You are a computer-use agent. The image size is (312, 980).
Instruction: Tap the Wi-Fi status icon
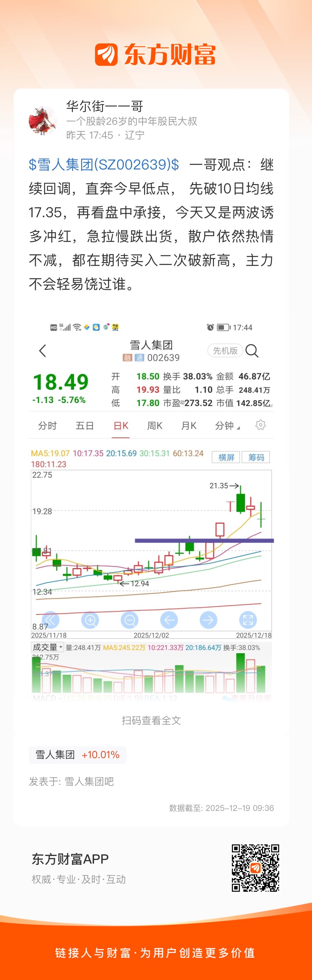[77, 327]
